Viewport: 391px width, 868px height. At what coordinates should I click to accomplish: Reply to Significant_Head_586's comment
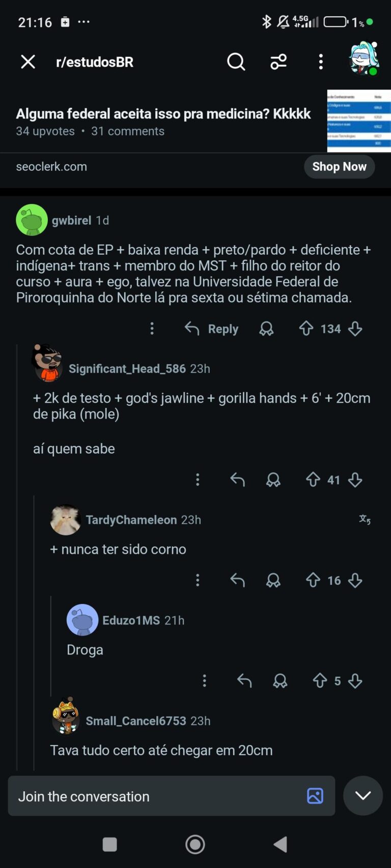[x=237, y=480]
